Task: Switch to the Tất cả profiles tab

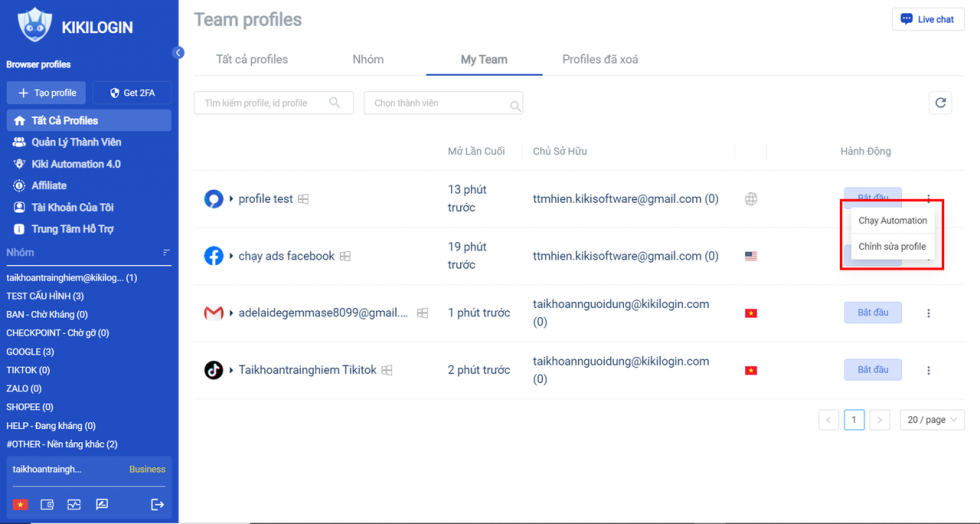Action: [252, 59]
